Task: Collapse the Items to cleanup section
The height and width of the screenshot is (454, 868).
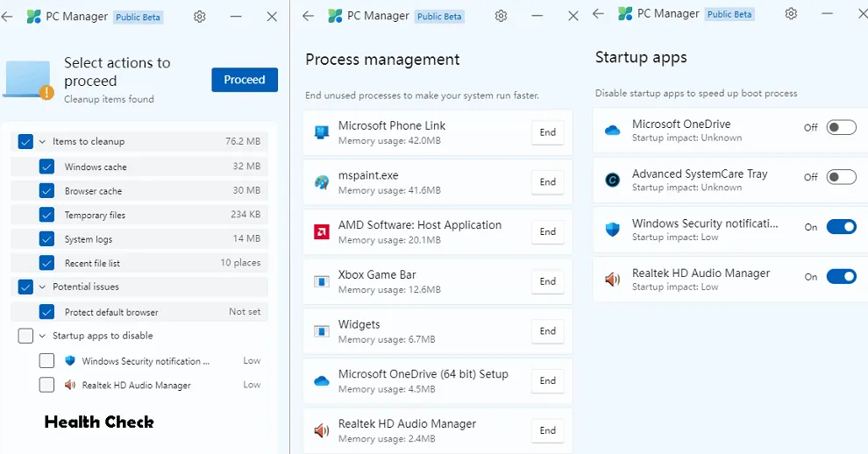Action: pos(42,141)
